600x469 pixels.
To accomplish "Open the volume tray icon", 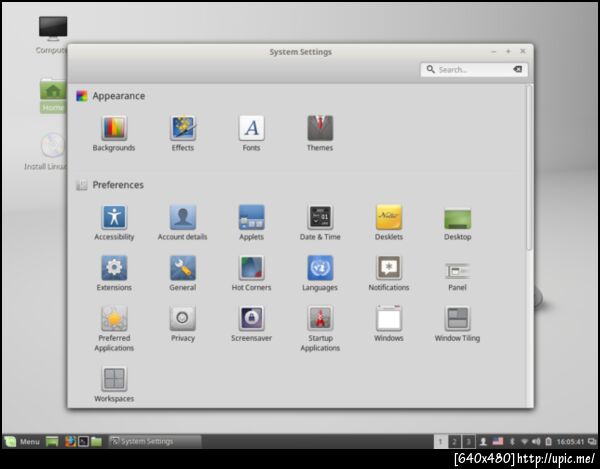I will (536, 442).
